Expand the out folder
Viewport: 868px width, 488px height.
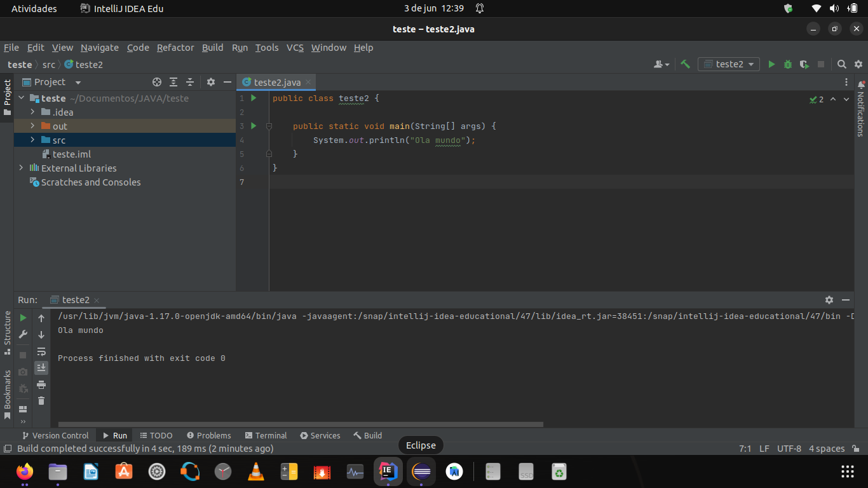(x=32, y=126)
